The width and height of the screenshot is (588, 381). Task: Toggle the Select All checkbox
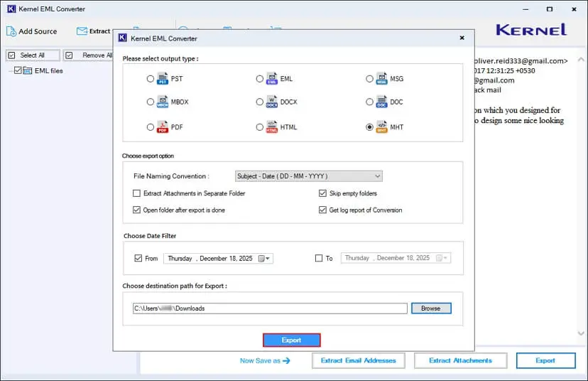click(11, 55)
